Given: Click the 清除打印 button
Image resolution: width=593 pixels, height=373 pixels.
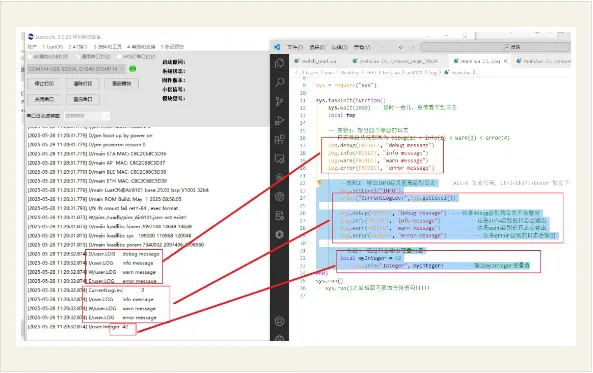Looking at the screenshot, I should (83, 84).
